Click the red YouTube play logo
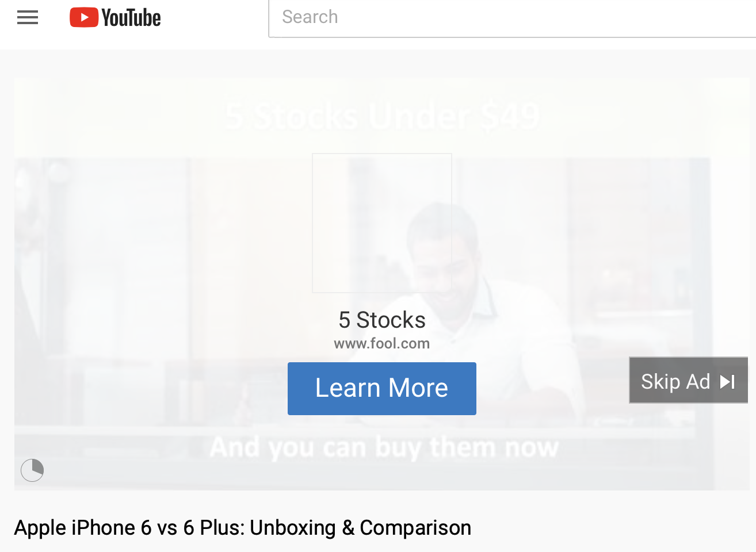The image size is (756, 552). click(84, 17)
